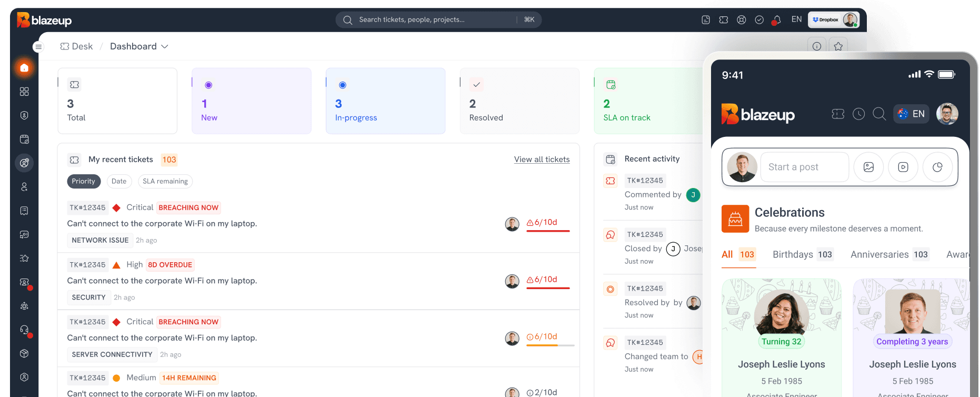980x397 pixels.
Task: Click the SERVER CONNECTIVITY ticket's SLA progress bar
Action: (550, 345)
